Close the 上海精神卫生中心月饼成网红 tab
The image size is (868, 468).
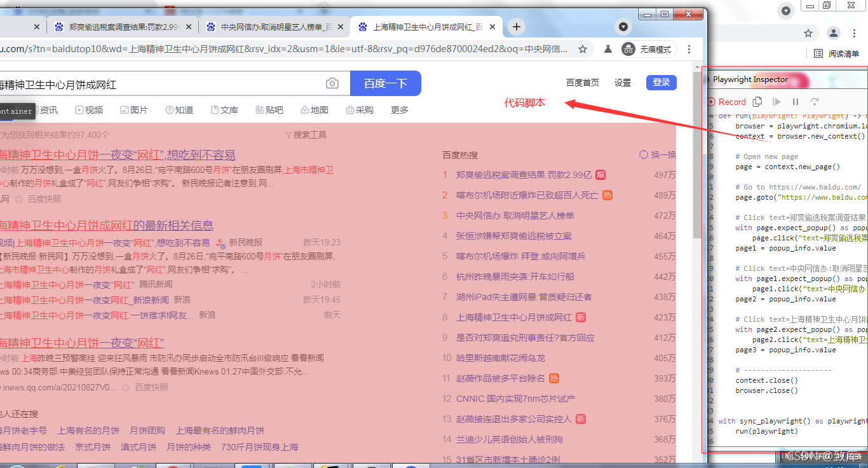(x=492, y=27)
